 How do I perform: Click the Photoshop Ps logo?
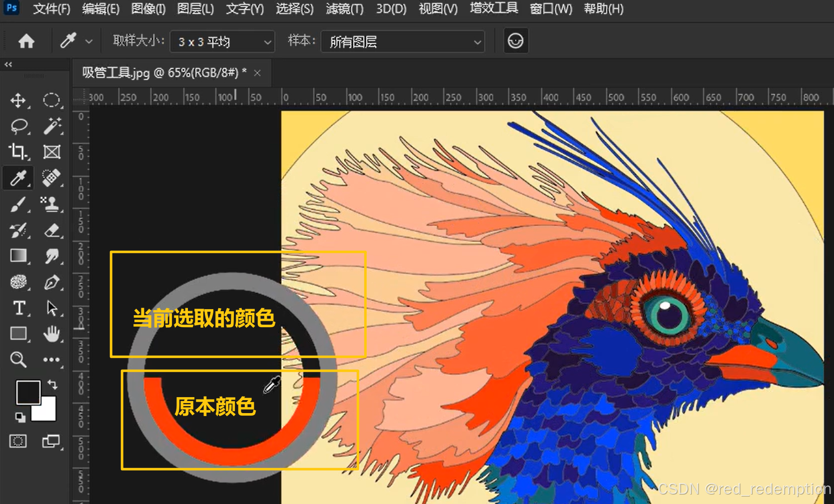pyautogui.click(x=11, y=8)
